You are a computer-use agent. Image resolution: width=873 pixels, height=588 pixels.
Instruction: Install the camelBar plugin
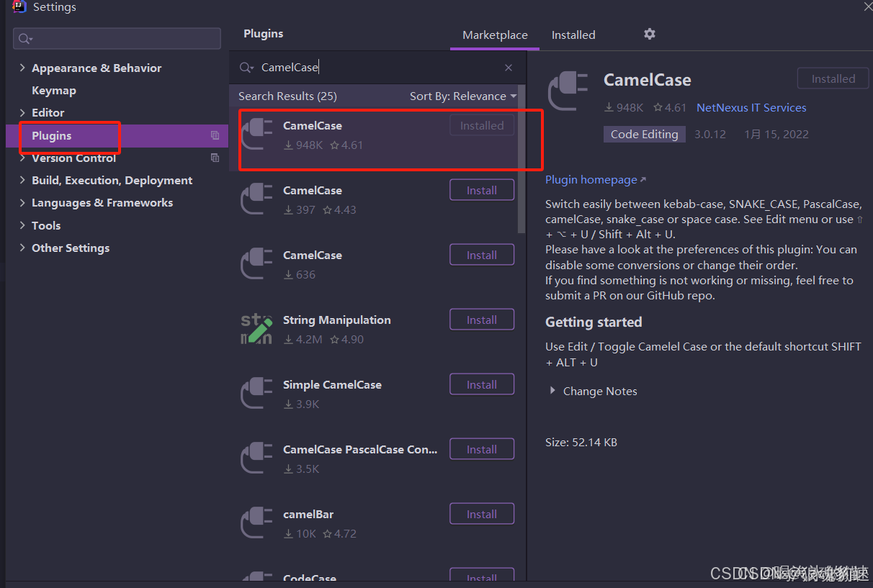[482, 514]
